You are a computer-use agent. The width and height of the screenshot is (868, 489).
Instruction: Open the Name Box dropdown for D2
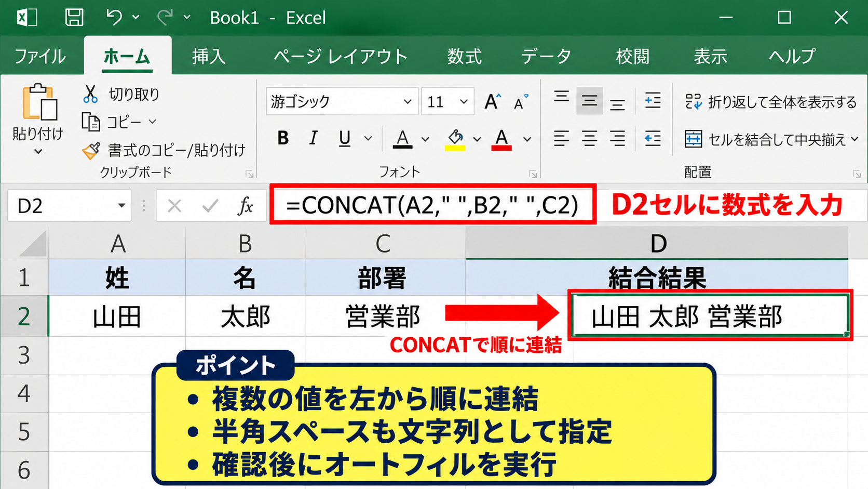[121, 206]
